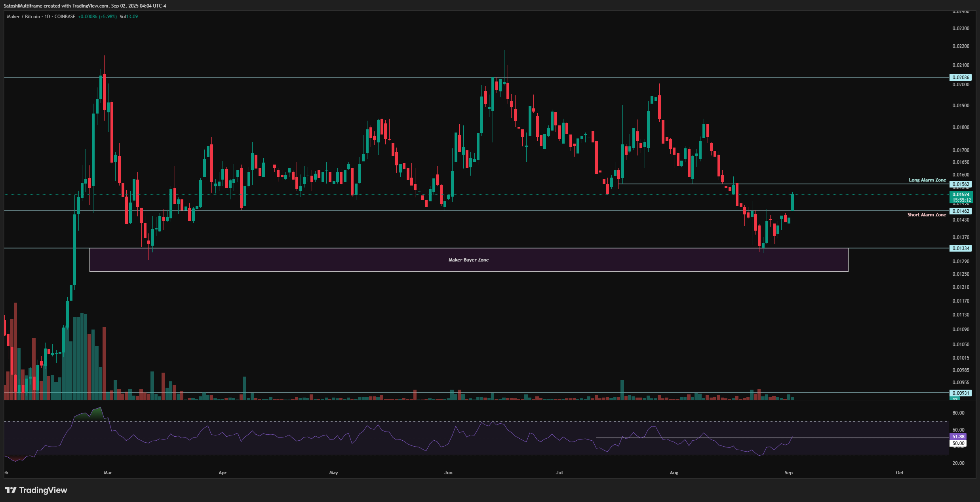This screenshot has height=502, width=980.
Task: Click the 0.01210 price scale label
Action: pyautogui.click(x=961, y=287)
